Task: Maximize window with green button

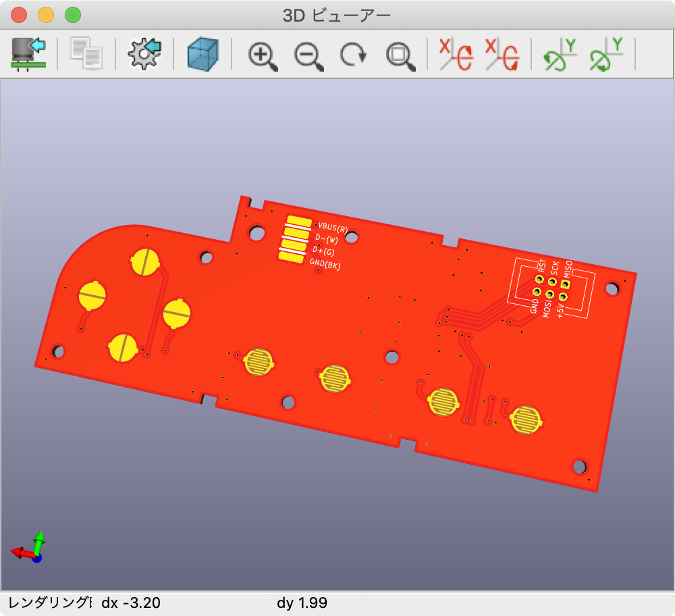Action: click(x=72, y=15)
